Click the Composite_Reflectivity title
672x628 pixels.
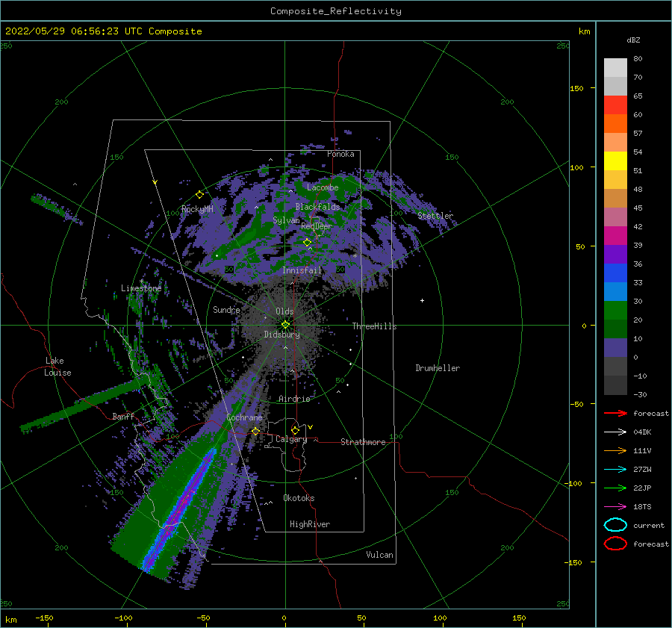click(x=335, y=11)
